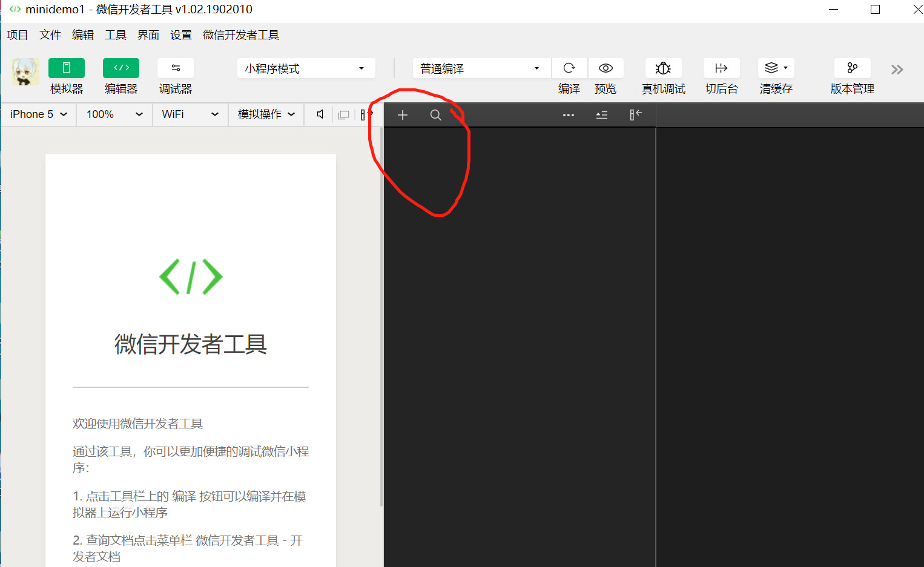Open the clear cache layers icon

pyautogui.click(x=775, y=68)
